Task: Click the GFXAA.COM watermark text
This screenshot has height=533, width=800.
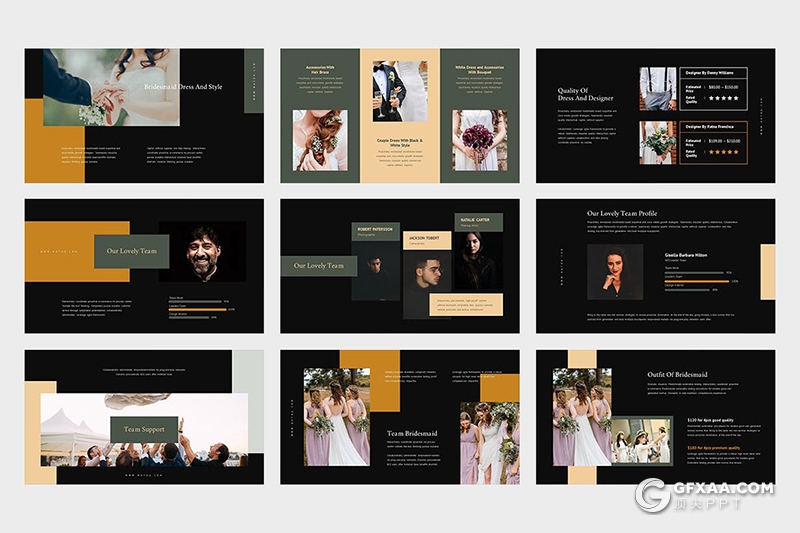Action: pyautogui.click(x=726, y=489)
